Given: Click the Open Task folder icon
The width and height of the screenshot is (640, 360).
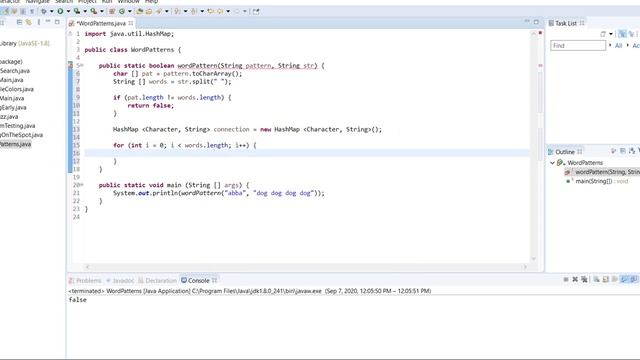Looking at the screenshot, I should [x=149, y=11].
